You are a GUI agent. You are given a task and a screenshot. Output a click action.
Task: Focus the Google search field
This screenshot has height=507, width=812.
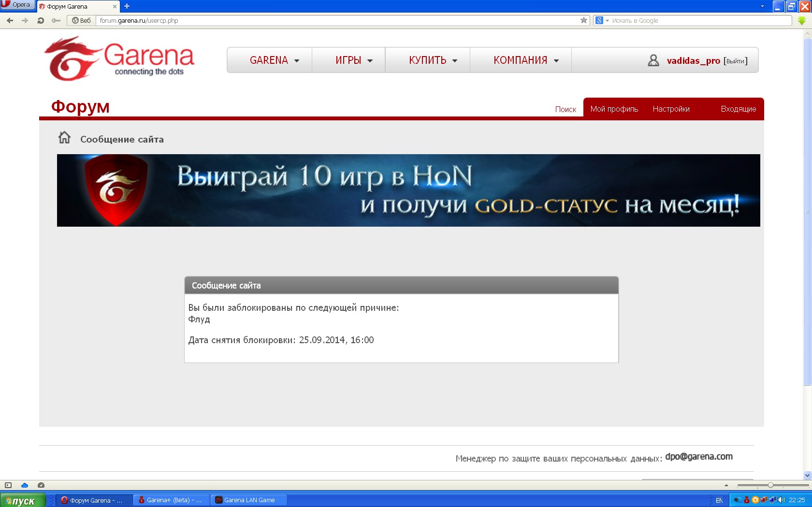point(700,20)
